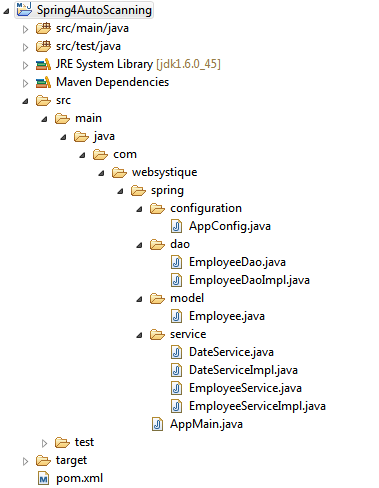Click the Spring4AutoScanning Maven project icon

tap(24, 9)
